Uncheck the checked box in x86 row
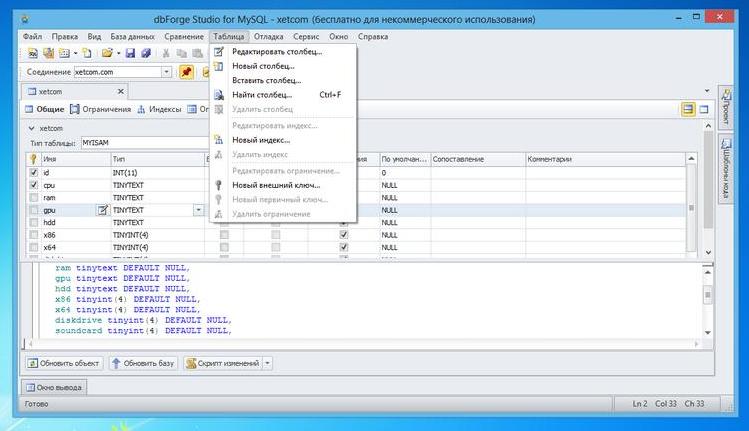749x431 pixels. coord(343,235)
